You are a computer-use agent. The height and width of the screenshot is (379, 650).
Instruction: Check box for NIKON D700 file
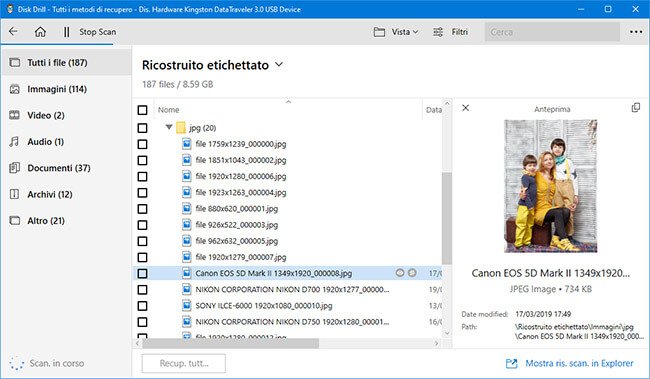[142, 289]
